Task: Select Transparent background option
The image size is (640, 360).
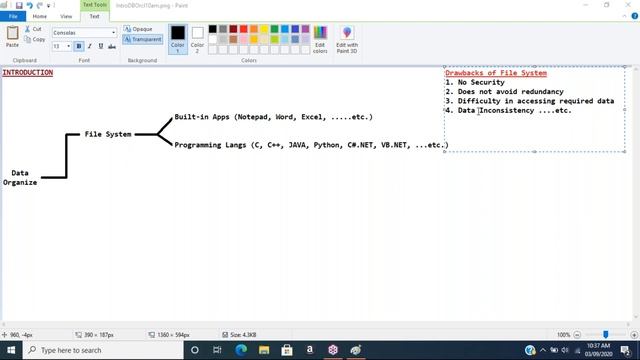Action: coord(142,40)
